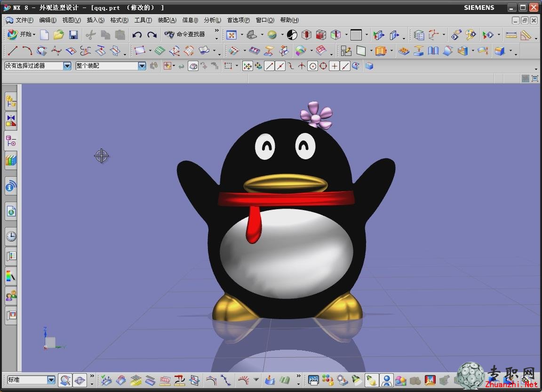Create a new file with the New icon
Viewport: 542px width, 392px height.
[x=45, y=34]
